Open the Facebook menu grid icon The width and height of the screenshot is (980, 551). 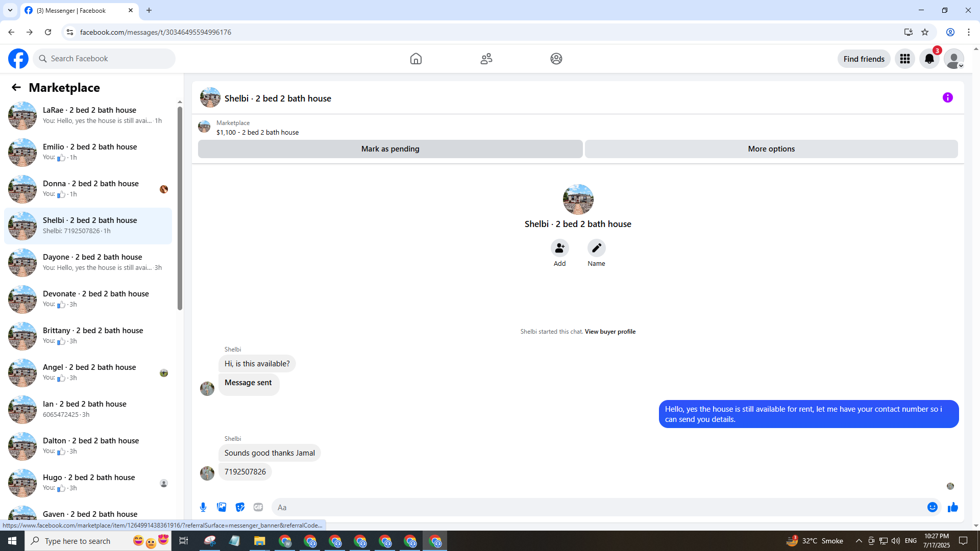tap(905, 59)
